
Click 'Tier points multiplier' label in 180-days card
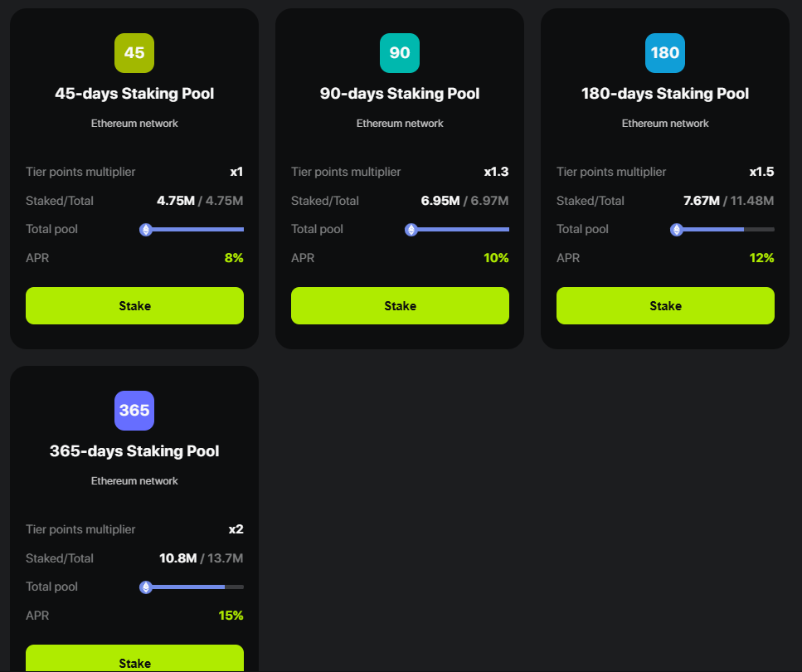(611, 172)
